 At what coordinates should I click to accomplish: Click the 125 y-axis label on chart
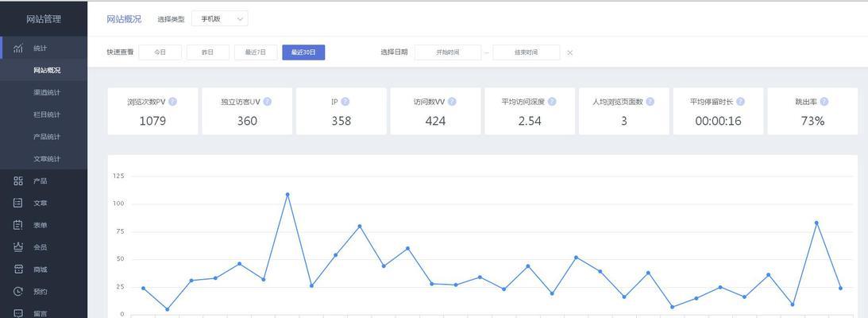tap(118, 176)
